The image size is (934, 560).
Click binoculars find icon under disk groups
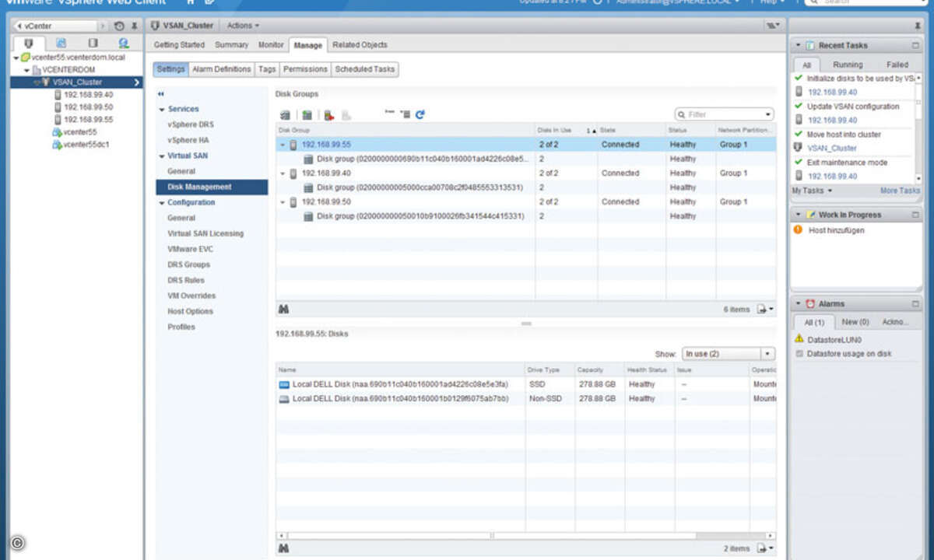point(284,309)
